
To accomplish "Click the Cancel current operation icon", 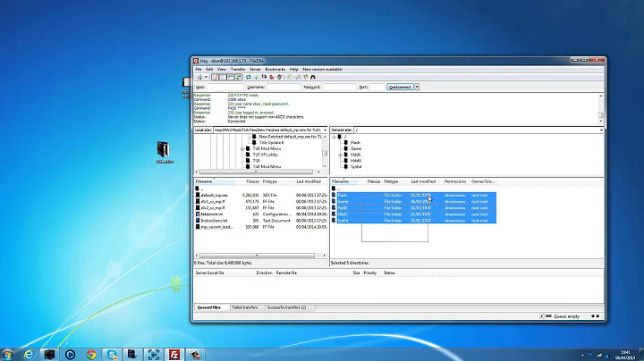I will point(264,77).
